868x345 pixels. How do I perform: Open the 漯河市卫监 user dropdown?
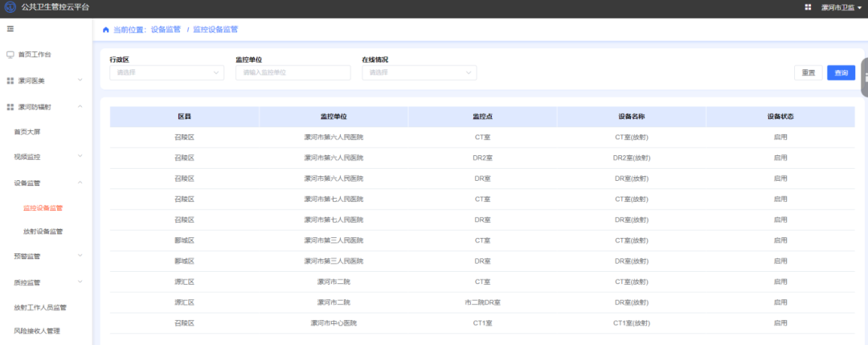click(842, 7)
